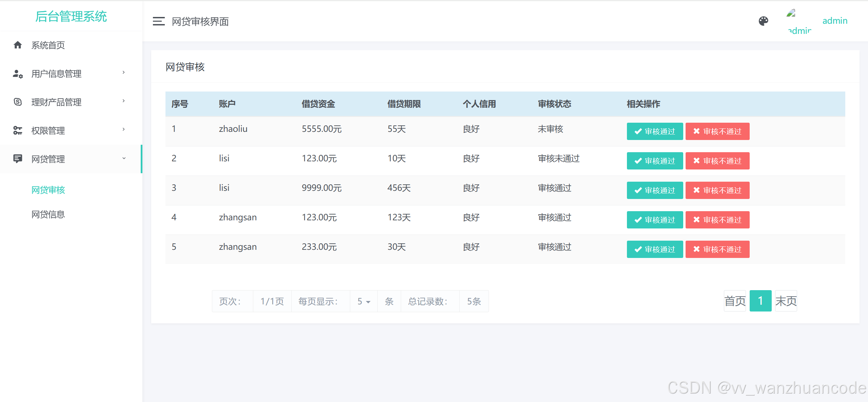Image resolution: width=868 pixels, height=402 pixels.
Task: Expand the 用户信息管理 chevron
Action: tap(124, 73)
